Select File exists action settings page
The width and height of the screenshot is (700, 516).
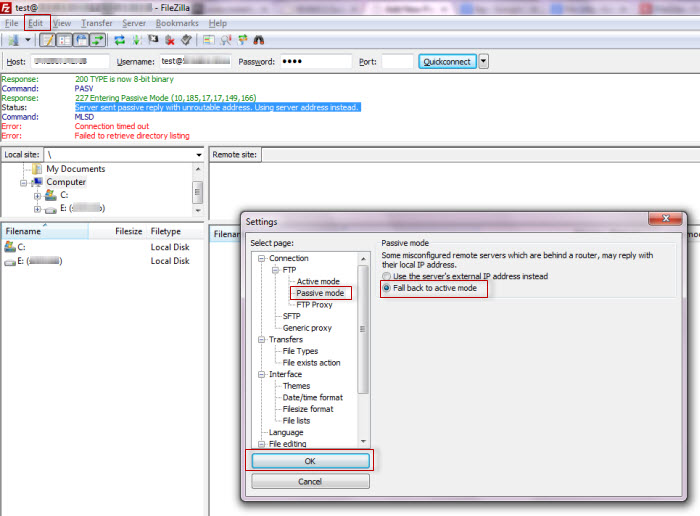pos(311,363)
